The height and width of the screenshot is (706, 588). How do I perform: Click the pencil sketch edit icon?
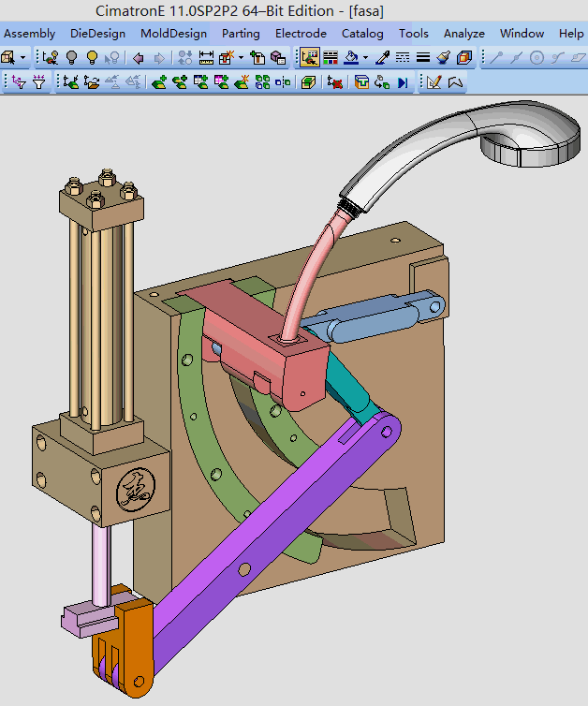pyautogui.click(x=434, y=82)
